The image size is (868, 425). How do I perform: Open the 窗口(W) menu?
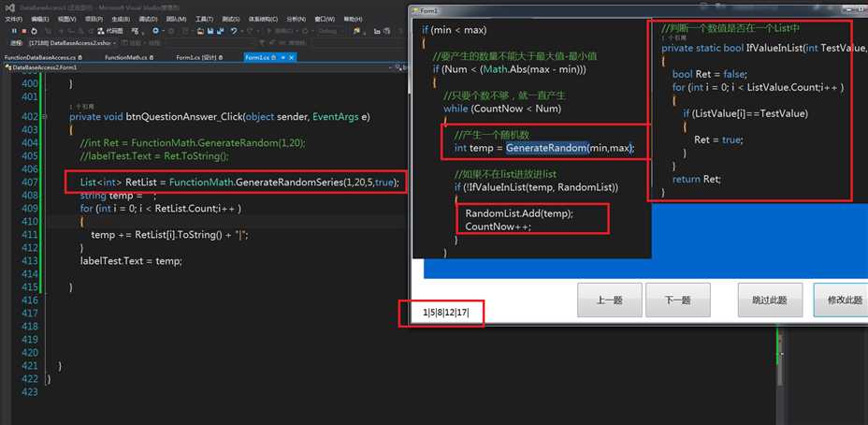point(325,20)
